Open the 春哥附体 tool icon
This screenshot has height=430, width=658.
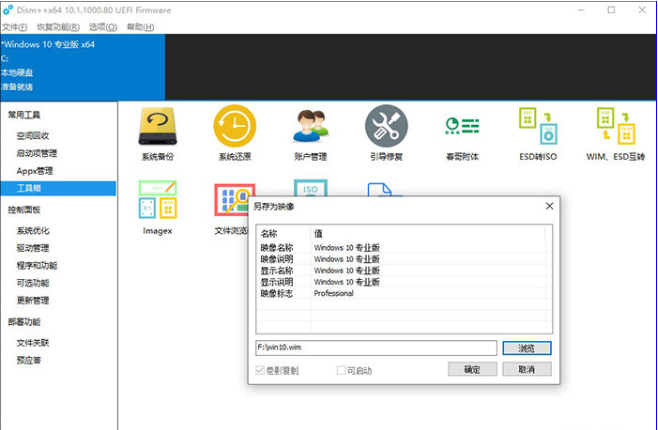(x=462, y=133)
